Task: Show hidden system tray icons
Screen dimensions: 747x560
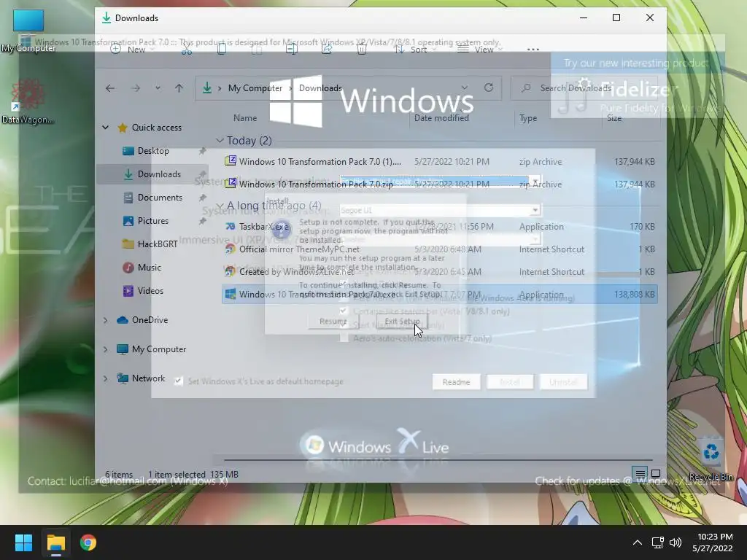Action: tap(638, 542)
